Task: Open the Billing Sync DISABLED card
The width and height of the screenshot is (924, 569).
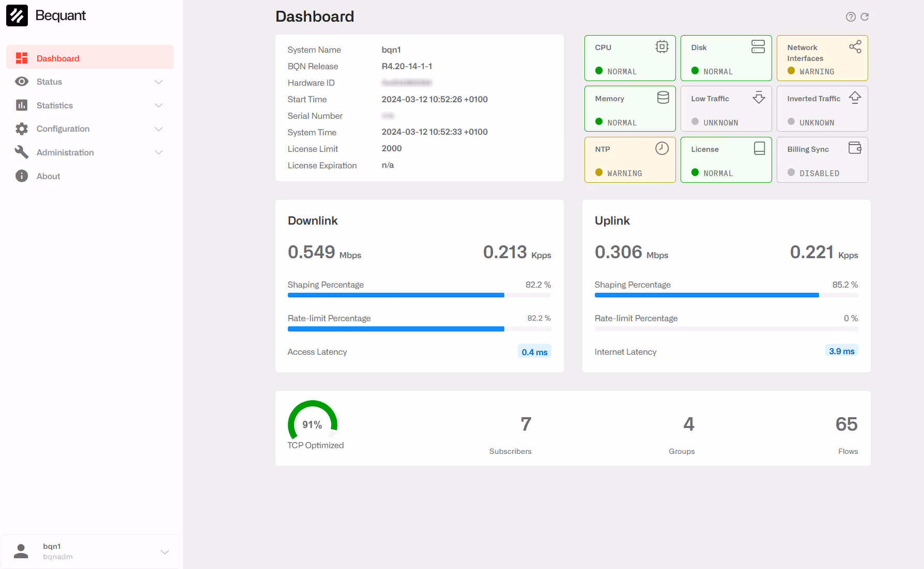Action: coord(822,160)
